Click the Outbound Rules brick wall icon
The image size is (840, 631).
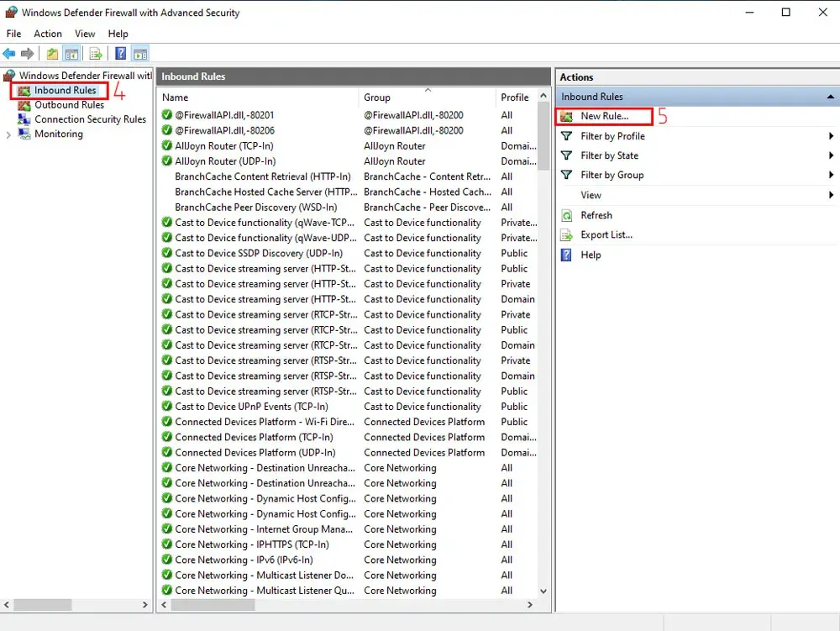pos(24,105)
